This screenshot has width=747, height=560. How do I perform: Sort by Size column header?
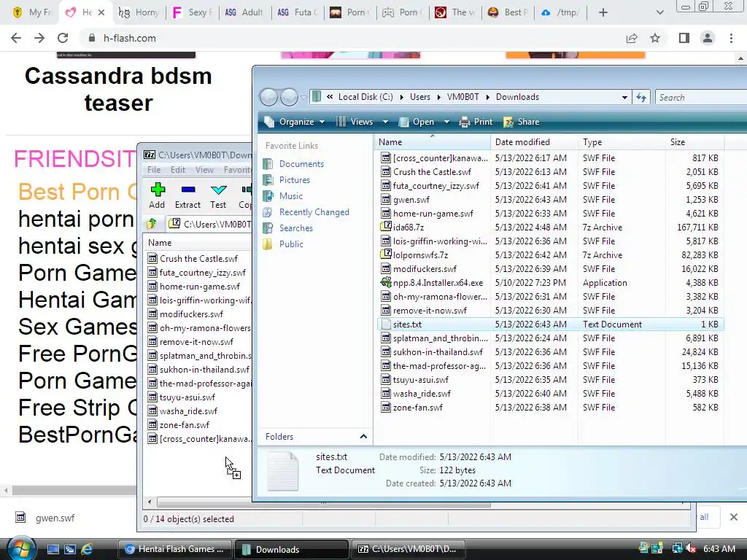(x=694, y=142)
